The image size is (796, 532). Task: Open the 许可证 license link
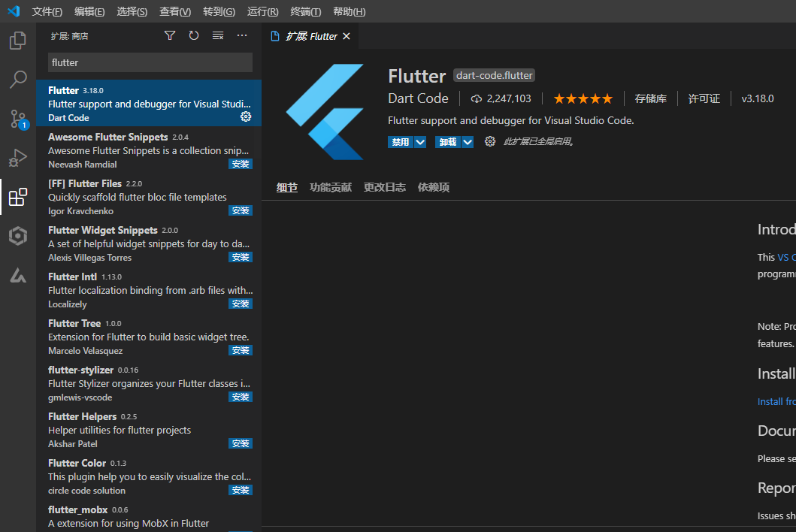[704, 98]
